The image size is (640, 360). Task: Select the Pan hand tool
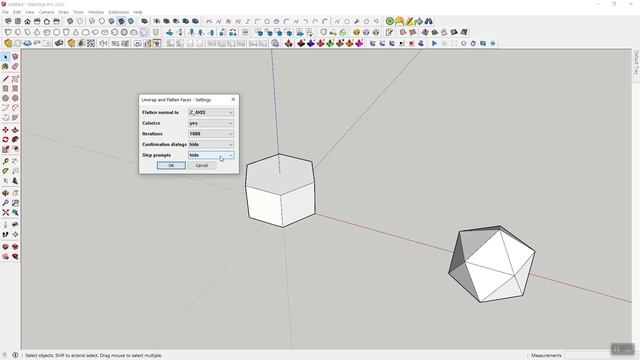(15, 193)
